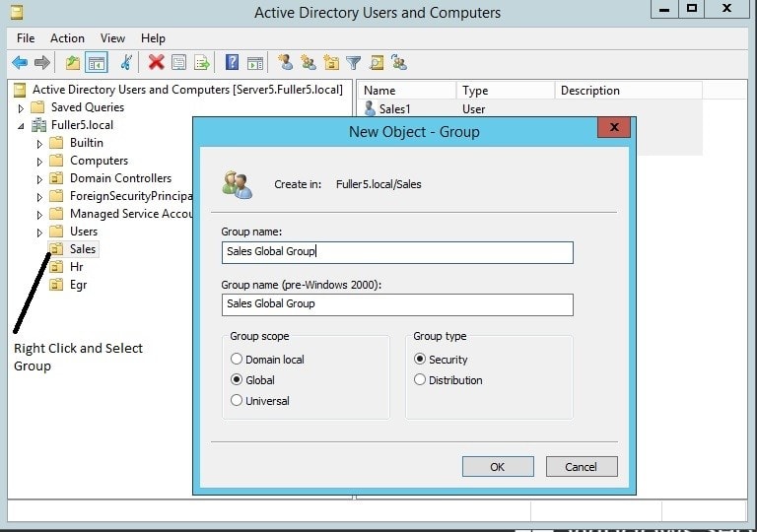This screenshot has width=757, height=532.
Task: Sort list by Name column header
Action: point(407,91)
